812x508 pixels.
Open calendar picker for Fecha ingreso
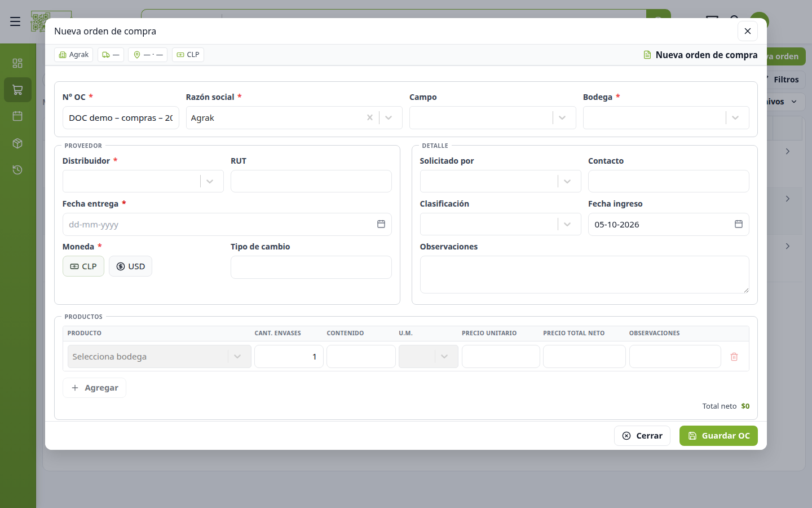(x=739, y=224)
